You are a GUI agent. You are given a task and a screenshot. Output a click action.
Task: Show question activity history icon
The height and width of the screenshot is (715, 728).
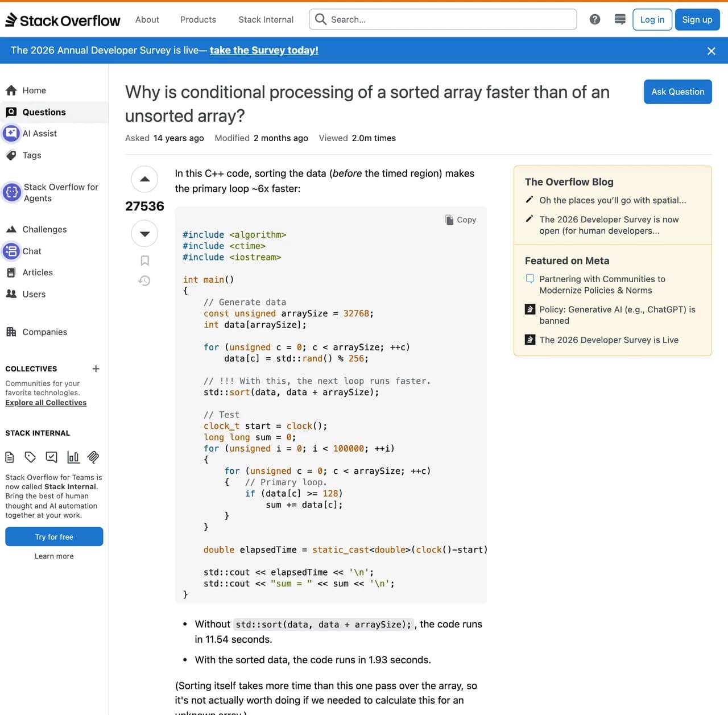click(x=144, y=280)
